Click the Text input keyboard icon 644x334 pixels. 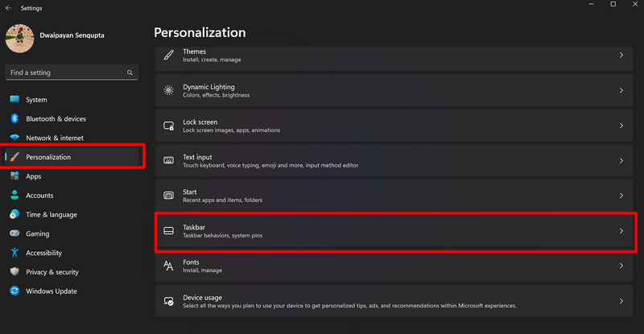click(168, 161)
